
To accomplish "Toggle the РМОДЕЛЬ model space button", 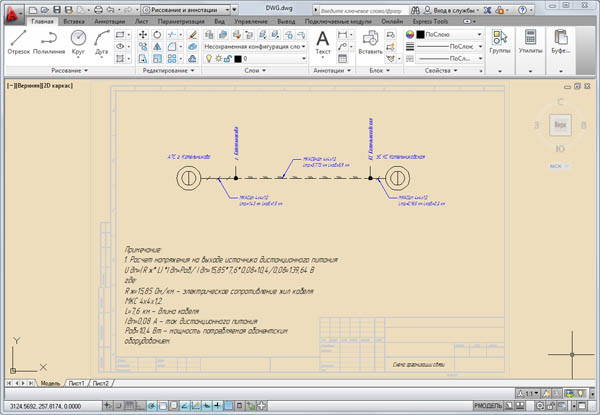I will pos(489,404).
